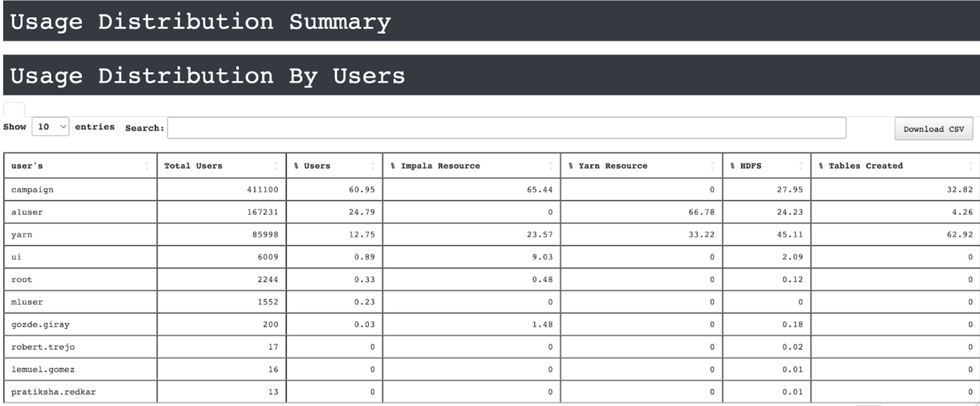Open the Show entries dropdown
Viewport: 980px width, 406px height.
point(50,127)
